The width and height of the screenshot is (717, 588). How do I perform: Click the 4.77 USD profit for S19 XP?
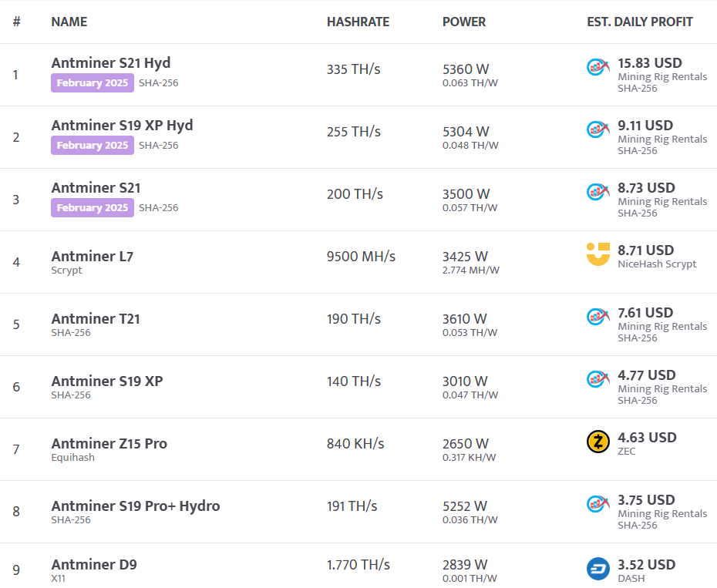(x=646, y=375)
